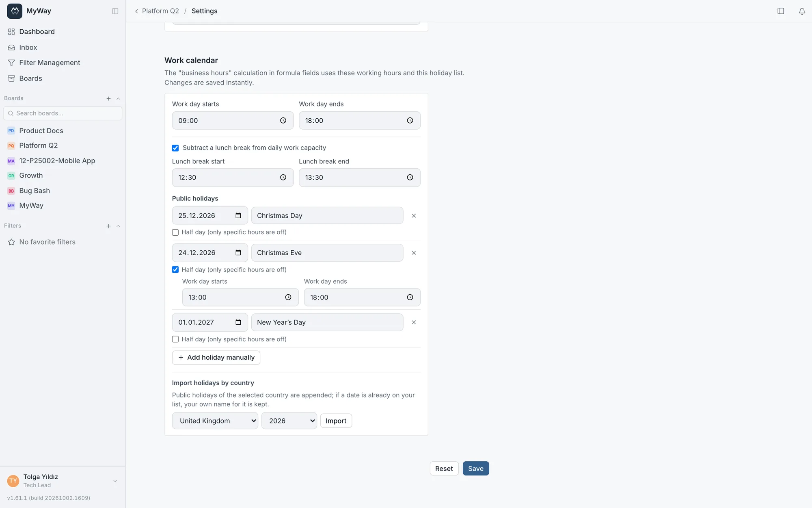This screenshot has width=812, height=508.
Task: Remove the Christmas Eve holiday row
Action: pyautogui.click(x=414, y=253)
